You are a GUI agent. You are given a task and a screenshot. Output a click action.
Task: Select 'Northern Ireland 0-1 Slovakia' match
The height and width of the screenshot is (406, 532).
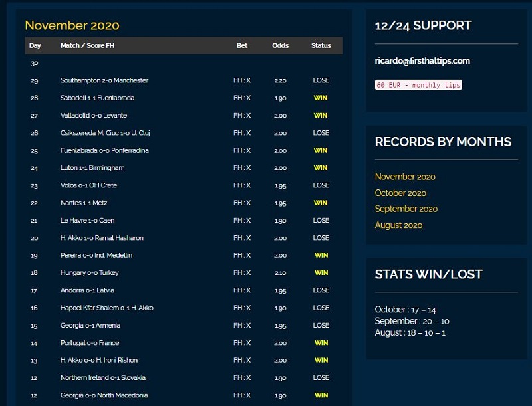[x=103, y=378]
